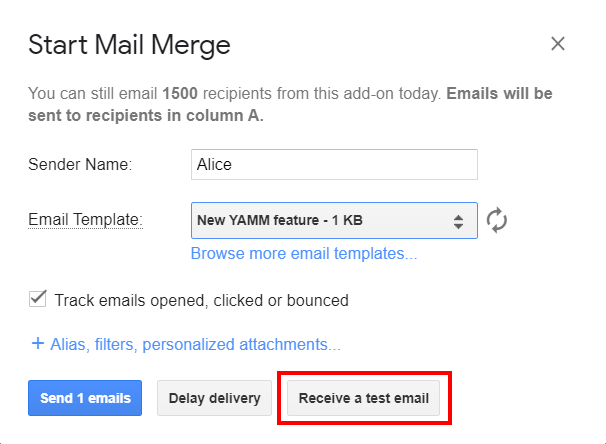Open Browse more email templates link

[304, 253]
